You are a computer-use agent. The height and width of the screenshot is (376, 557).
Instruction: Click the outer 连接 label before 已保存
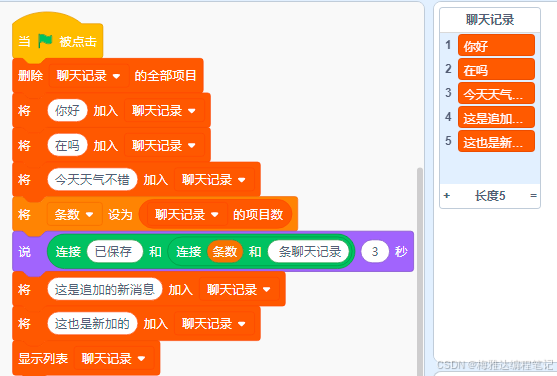click(68, 252)
